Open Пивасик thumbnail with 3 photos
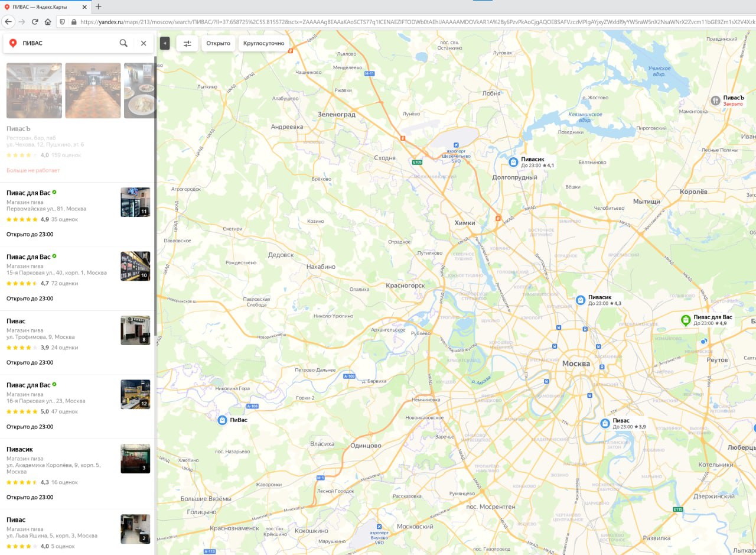 (x=135, y=459)
